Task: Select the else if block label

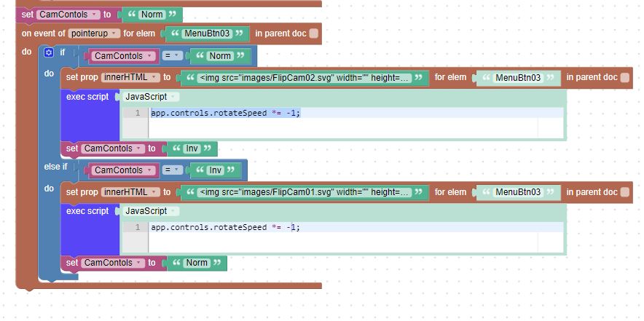Action: click(x=56, y=167)
